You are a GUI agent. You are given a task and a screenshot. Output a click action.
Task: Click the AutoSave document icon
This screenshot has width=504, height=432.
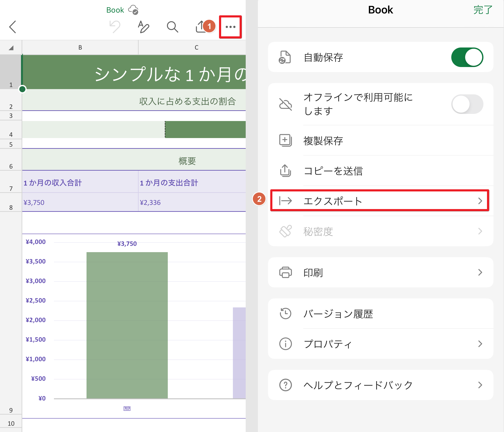(x=285, y=57)
